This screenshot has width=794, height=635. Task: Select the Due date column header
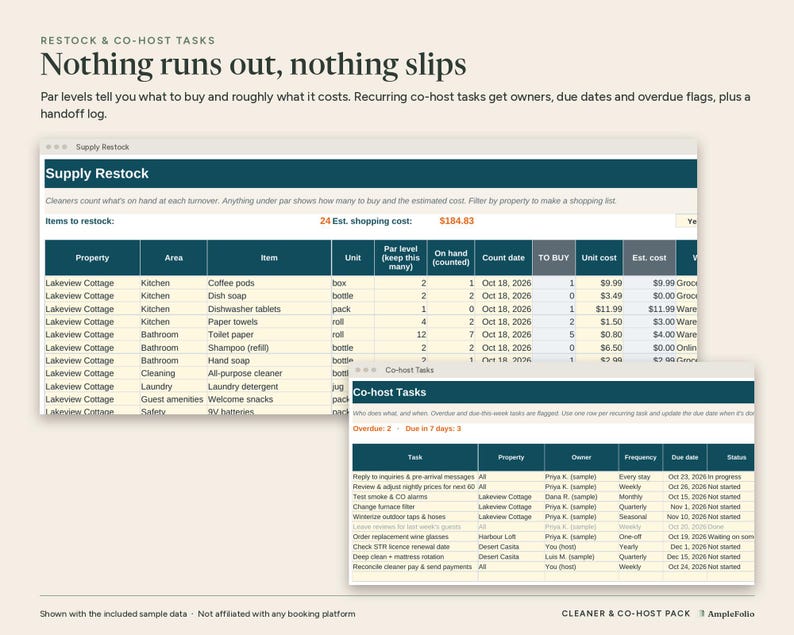click(685, 457)
